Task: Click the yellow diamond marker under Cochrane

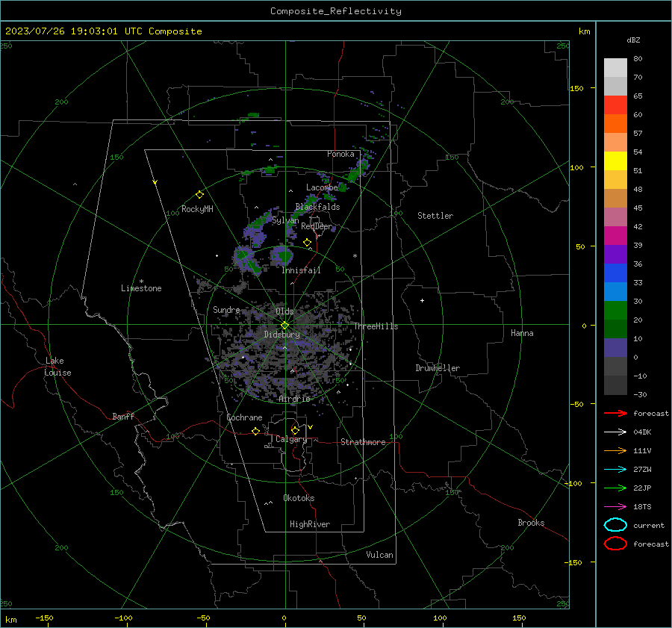Action: tap(255, 431)
